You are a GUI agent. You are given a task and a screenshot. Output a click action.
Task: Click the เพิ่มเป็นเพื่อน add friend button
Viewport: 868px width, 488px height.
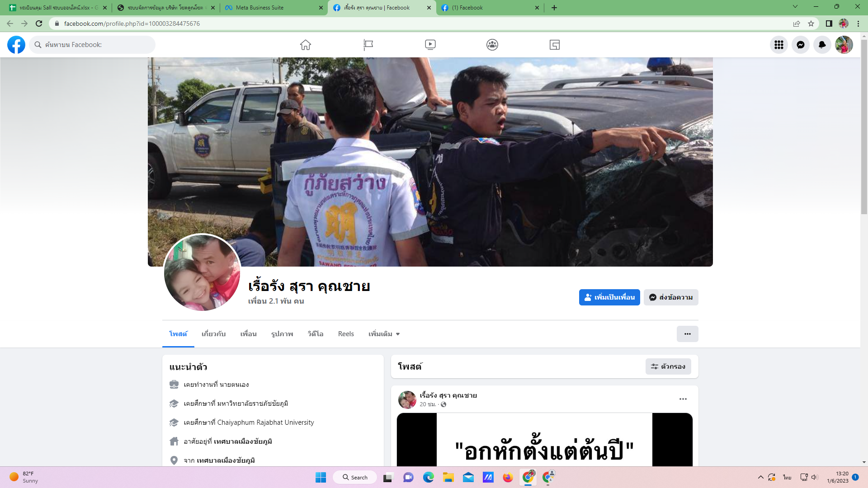[x=609, y=297]
